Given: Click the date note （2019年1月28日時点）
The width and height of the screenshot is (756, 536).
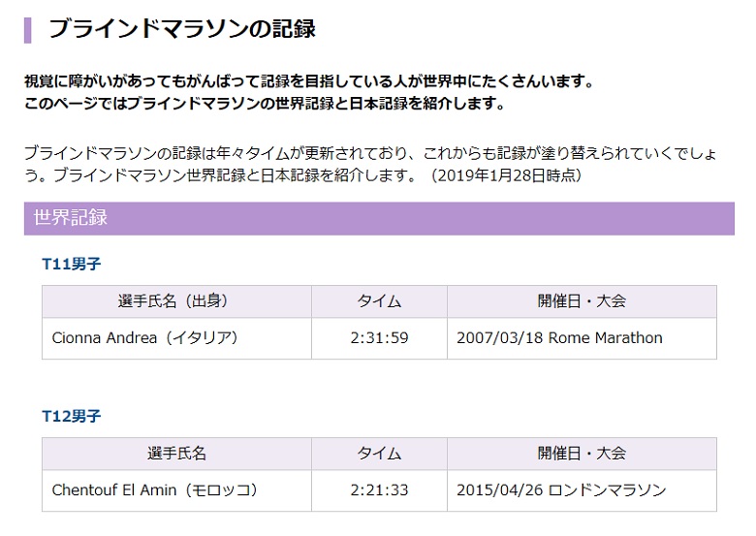Looking at the screenshot, I should 504,175.
